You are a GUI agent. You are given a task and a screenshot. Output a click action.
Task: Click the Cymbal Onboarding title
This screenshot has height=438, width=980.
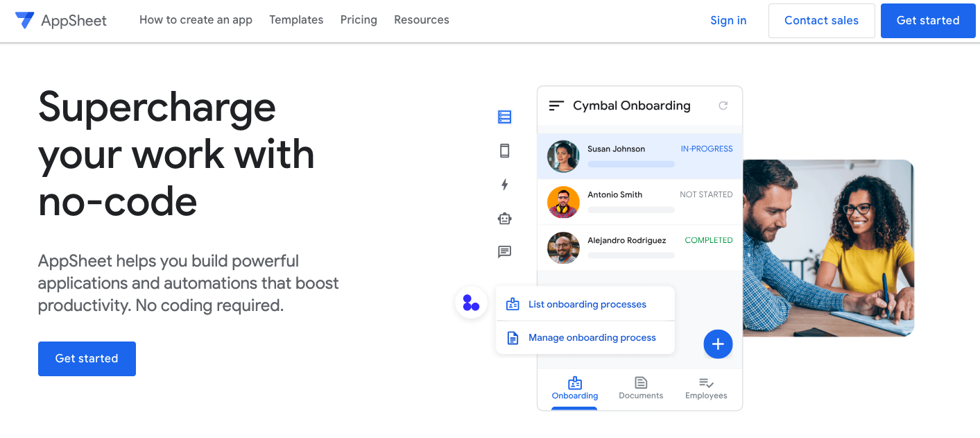(632, 106)
